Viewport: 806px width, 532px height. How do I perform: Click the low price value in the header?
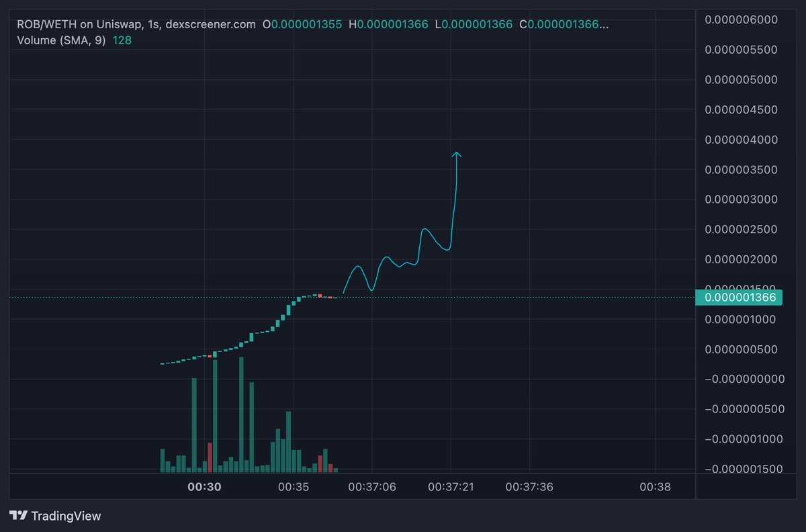478,24
